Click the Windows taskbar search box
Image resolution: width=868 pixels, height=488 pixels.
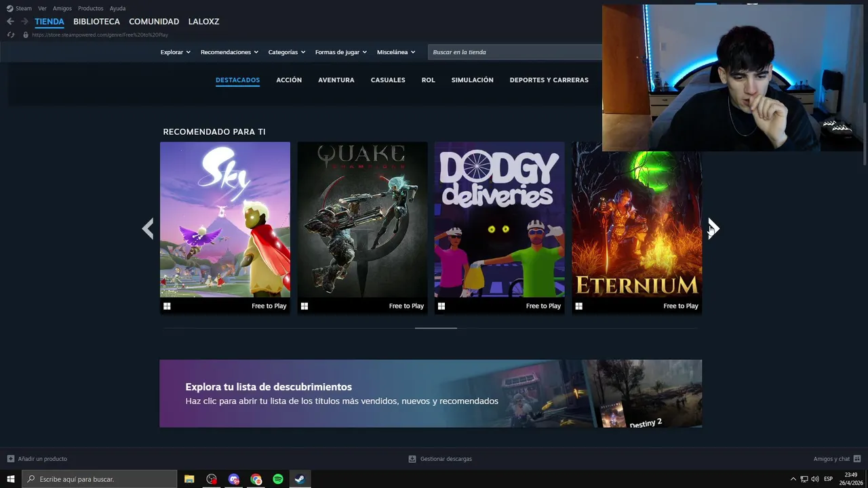[x=100, y=479]
